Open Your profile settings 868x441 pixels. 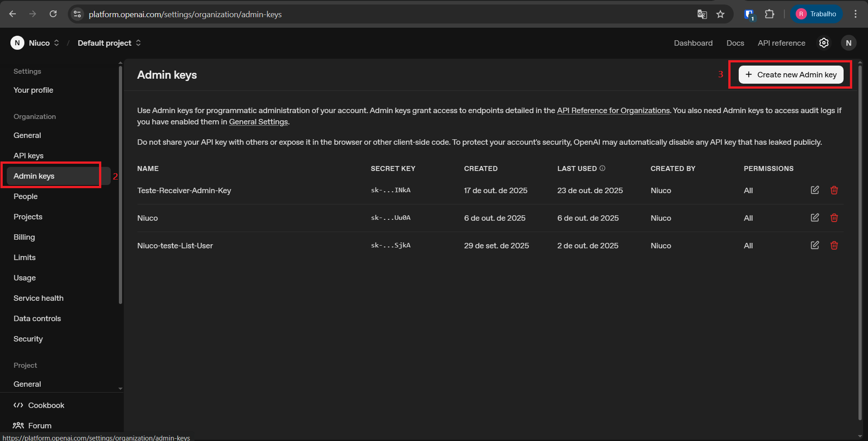click(x=33, y=90)
